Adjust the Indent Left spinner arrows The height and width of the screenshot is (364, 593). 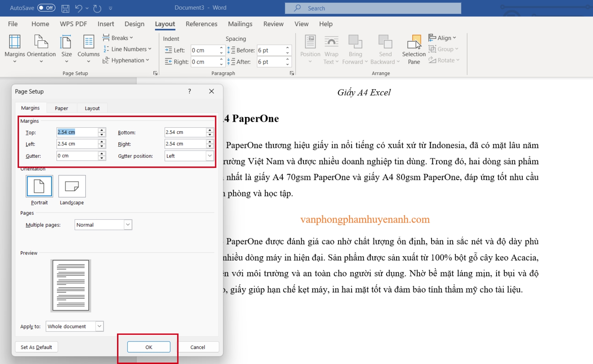[x=221, y=50]
